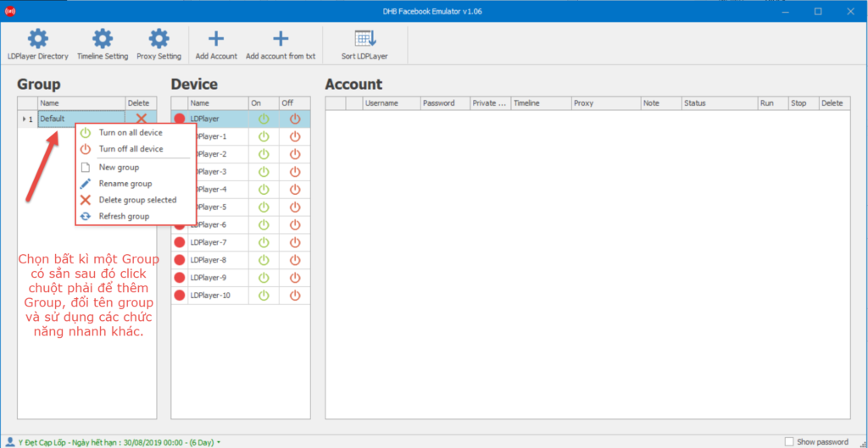Click the Run column header
This screenshot has width=868, height=448.
click(773, 103)
